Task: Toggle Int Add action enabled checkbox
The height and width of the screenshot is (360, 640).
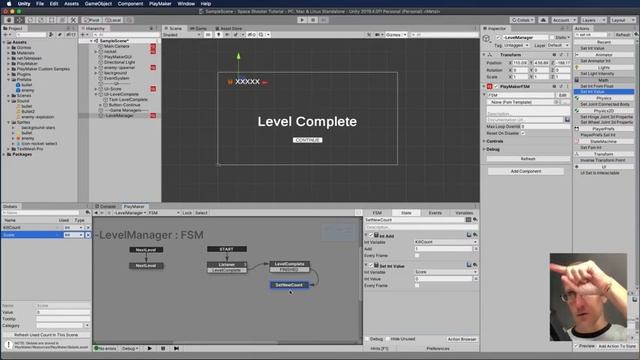Action: 371,236
